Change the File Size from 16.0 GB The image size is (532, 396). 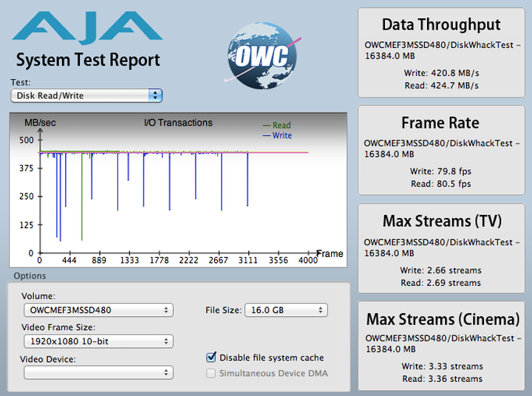pyautogui.click(x=285, y=310)
